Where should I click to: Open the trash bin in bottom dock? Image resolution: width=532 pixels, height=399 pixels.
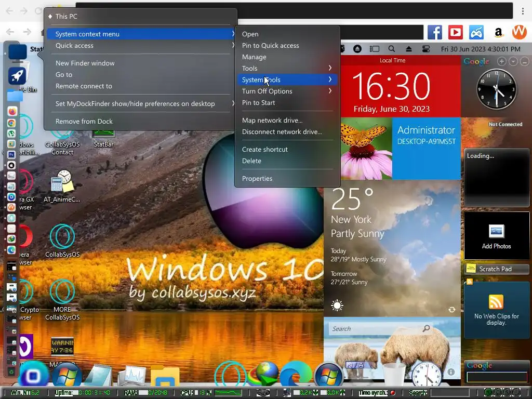point(395,375)
